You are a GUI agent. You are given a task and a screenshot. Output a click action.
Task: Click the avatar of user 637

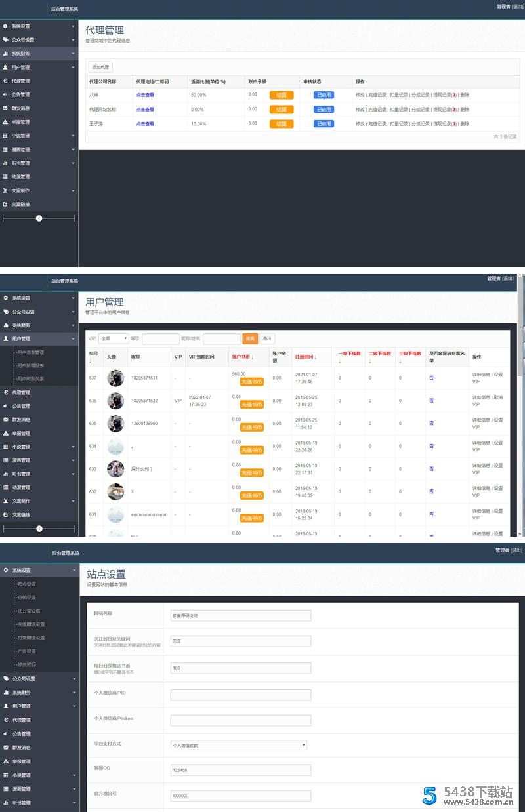point(115,378)
